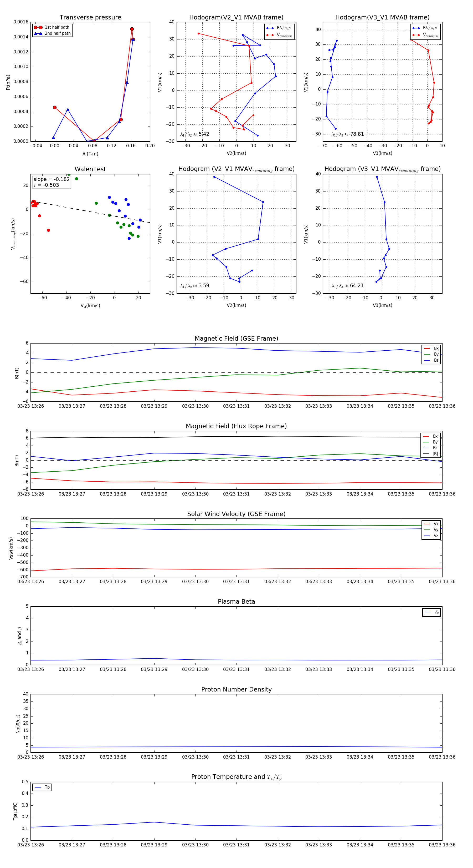Select the 'Bx' legend entry in GSE panel

pos(431,349)
